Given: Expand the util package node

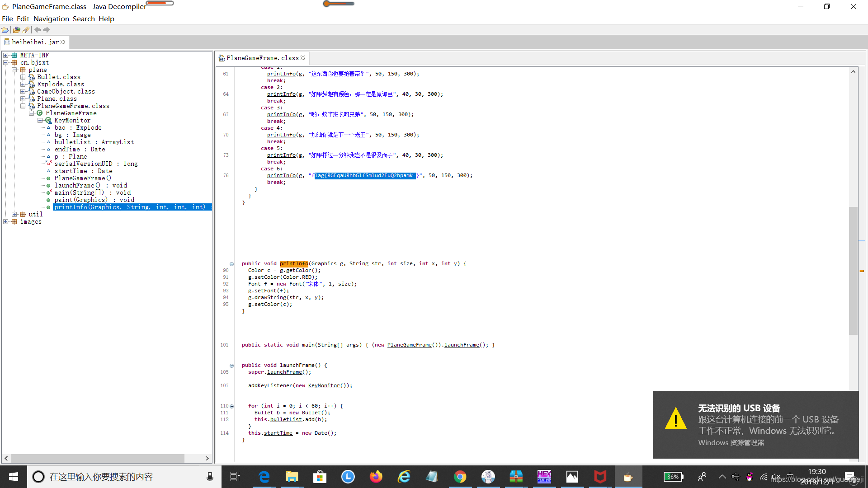Looking at the screenshot, I should [x=14, y=214].
